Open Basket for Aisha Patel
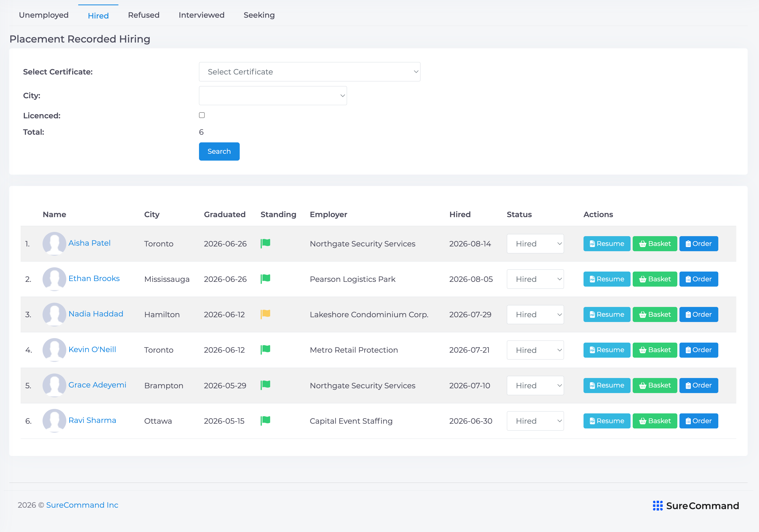 [x=655, y=244]
